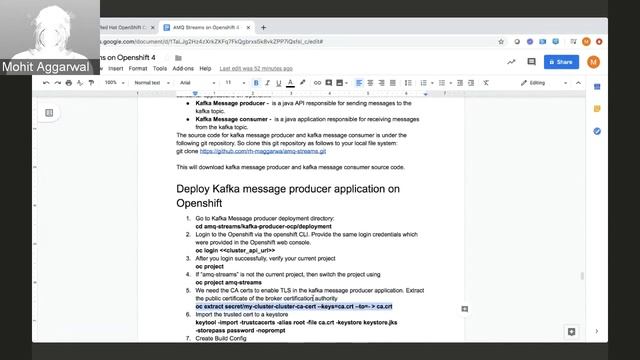Toggle the bulleted list
The image size is (640, 360).
442,83
